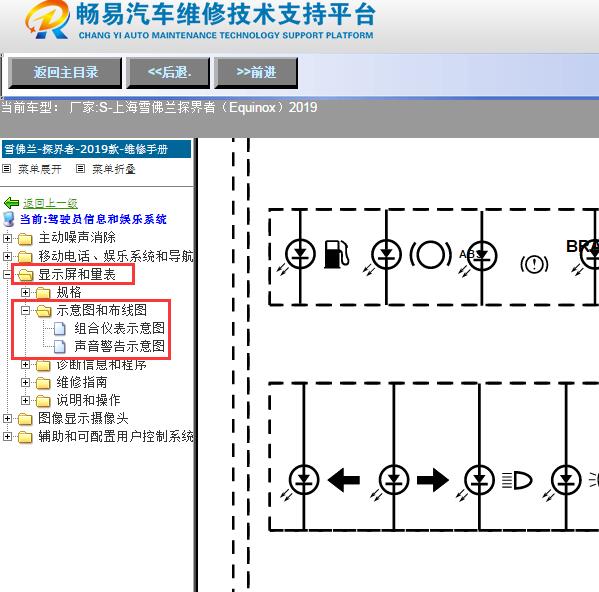Click folder icon beside 主动噪声消除

25,239
